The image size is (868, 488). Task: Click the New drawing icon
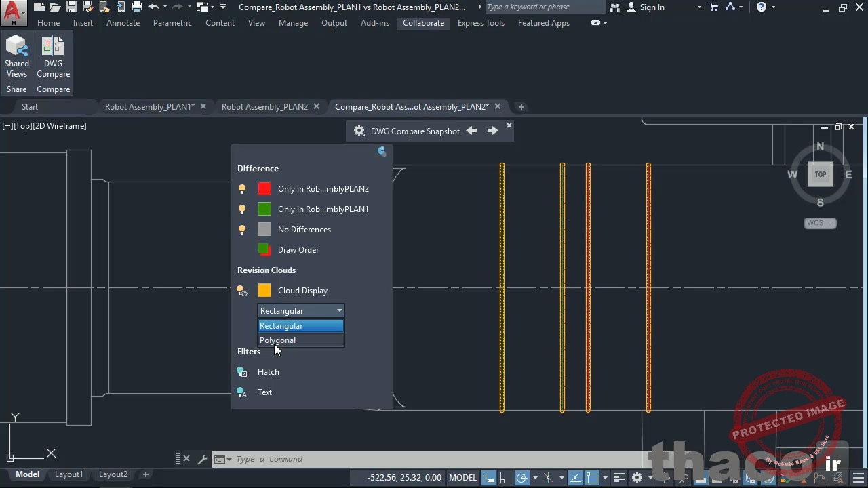point(40,7)
